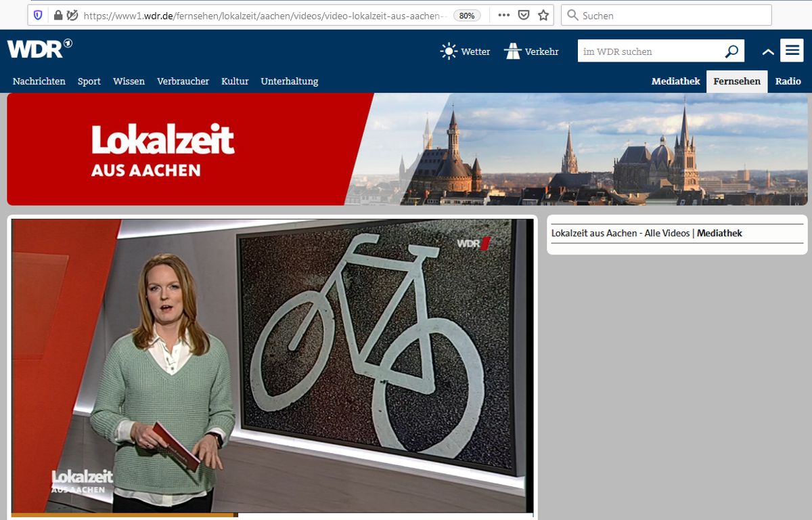Open the Unterhaltung menu item
The height and width of the screenshot is (520, 812).
(289, 81)
